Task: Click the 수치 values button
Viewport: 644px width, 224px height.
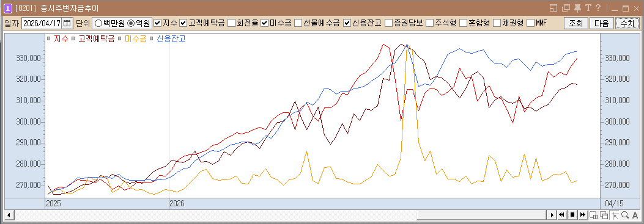Action: (627, 23)
